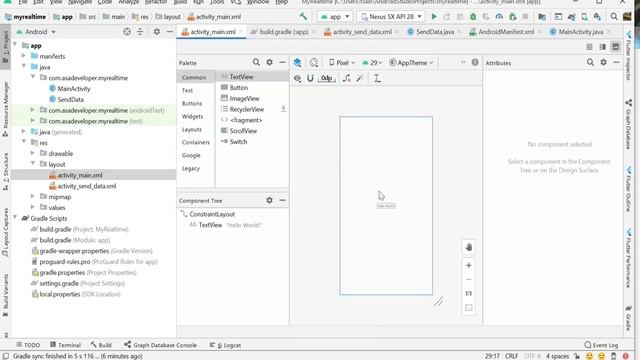The image size is (640, 360).
Task: Open the API 29 version dropdown
Action: [x=372, y=62]
